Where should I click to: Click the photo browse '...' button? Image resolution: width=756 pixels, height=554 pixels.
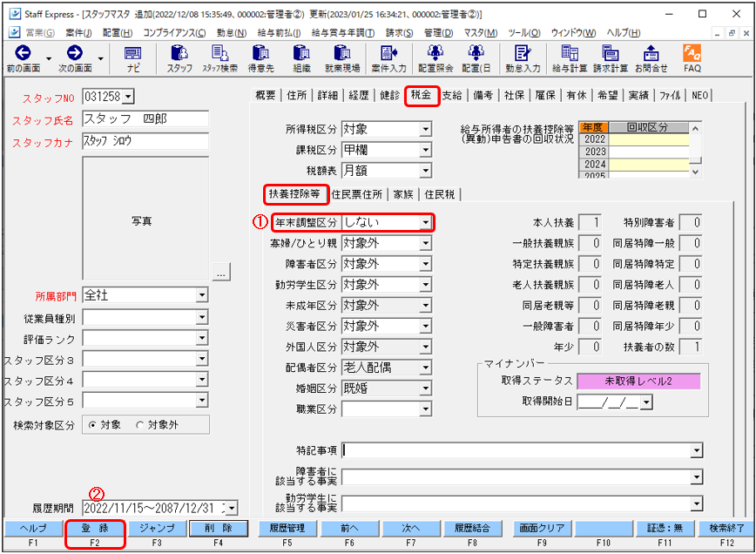pos(221,272)
